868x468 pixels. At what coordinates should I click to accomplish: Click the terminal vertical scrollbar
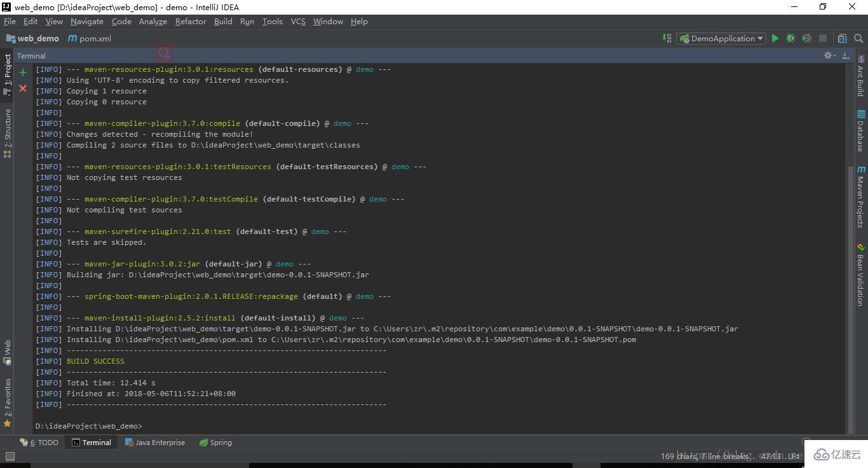pyautogui.click(x=851, y=299)
